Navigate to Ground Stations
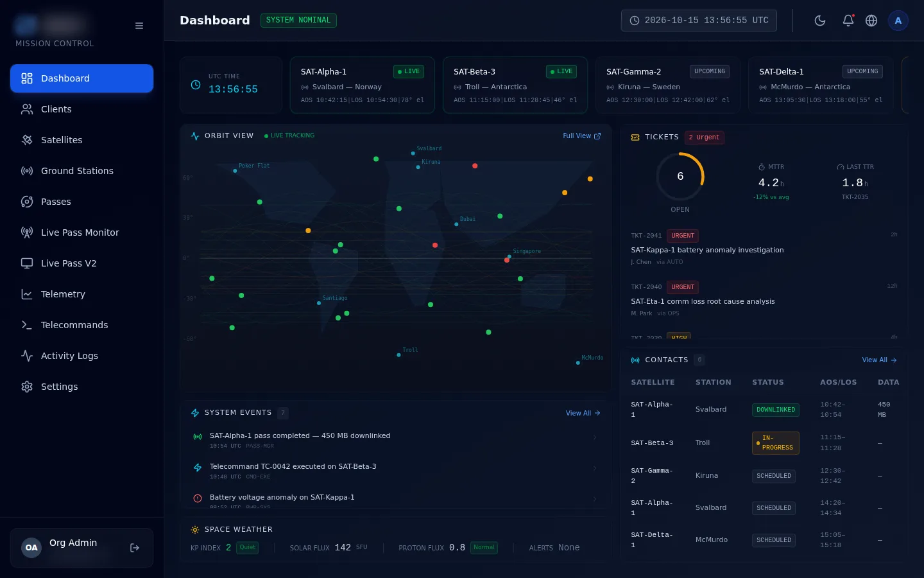924x578 pixels. 81,171
